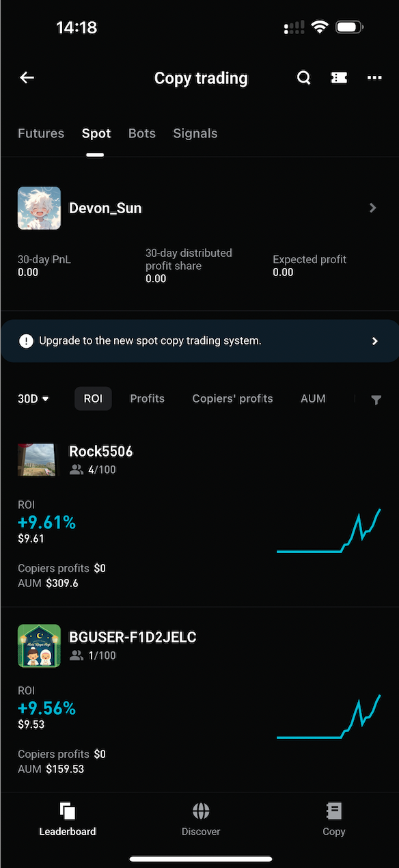Tap Rock5506's ROI performance chart

(x=329, y=530)
